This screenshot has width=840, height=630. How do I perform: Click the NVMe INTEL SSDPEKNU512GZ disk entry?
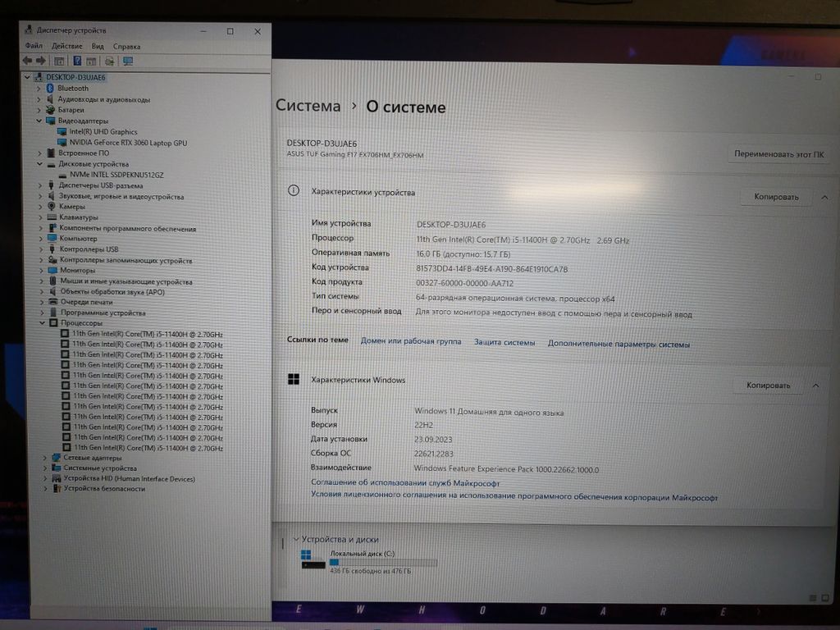click(116, 175)
